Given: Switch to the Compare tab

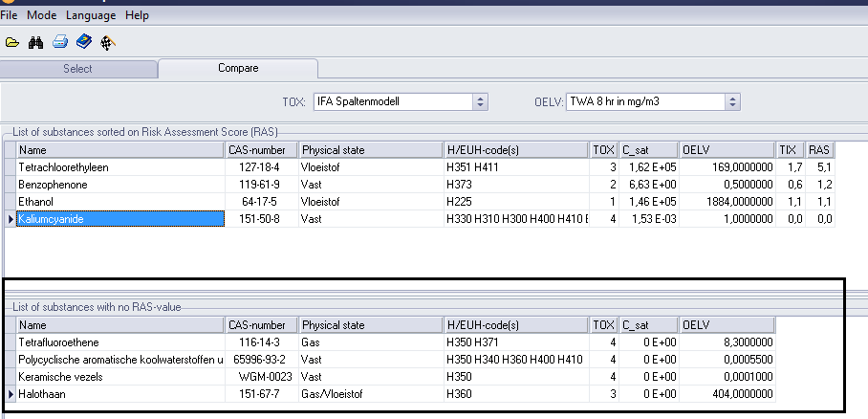Looking at the screenshot, I should [238, 69].
